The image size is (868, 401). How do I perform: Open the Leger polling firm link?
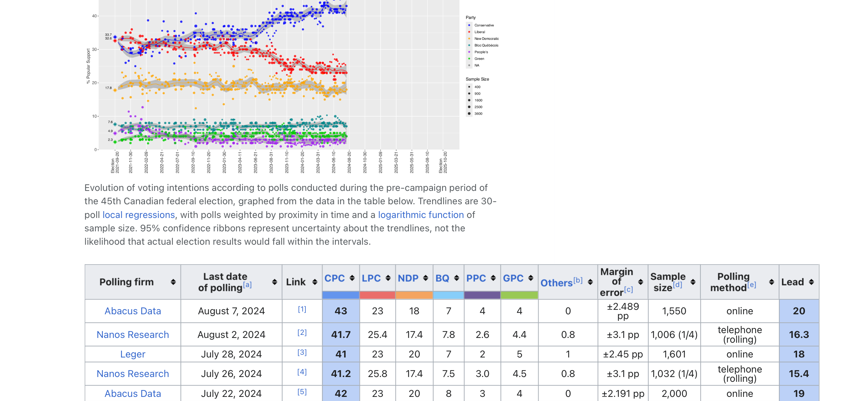[x=133, y=354]
